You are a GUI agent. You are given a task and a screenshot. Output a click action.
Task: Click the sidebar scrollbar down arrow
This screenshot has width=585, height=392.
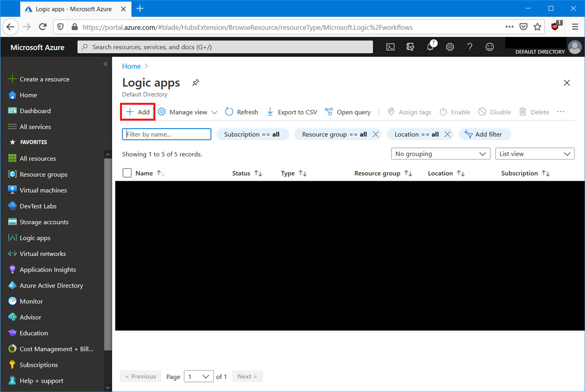[108, 387]
